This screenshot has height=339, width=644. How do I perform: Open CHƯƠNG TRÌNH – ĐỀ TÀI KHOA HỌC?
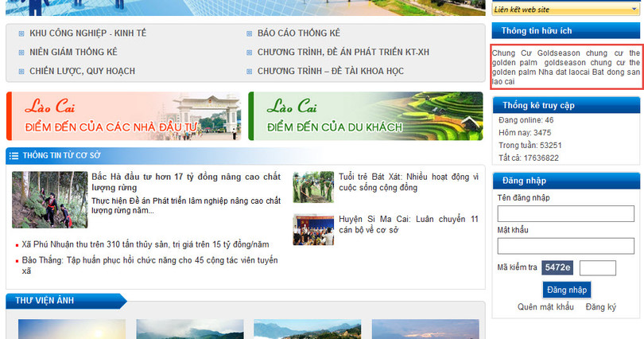point(330,72)
